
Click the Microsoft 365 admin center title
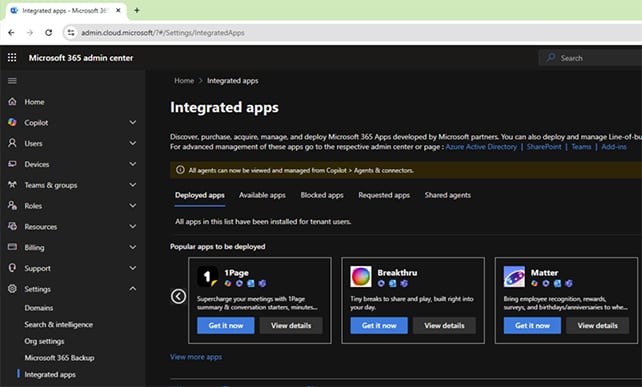click(81, 58)
